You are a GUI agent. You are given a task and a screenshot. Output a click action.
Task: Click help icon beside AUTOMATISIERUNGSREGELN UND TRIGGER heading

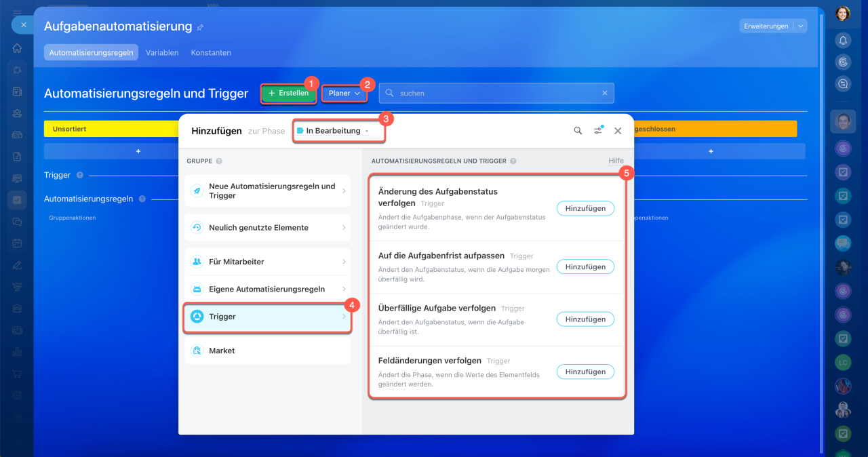pyautogui.click(x=513, y=161)
